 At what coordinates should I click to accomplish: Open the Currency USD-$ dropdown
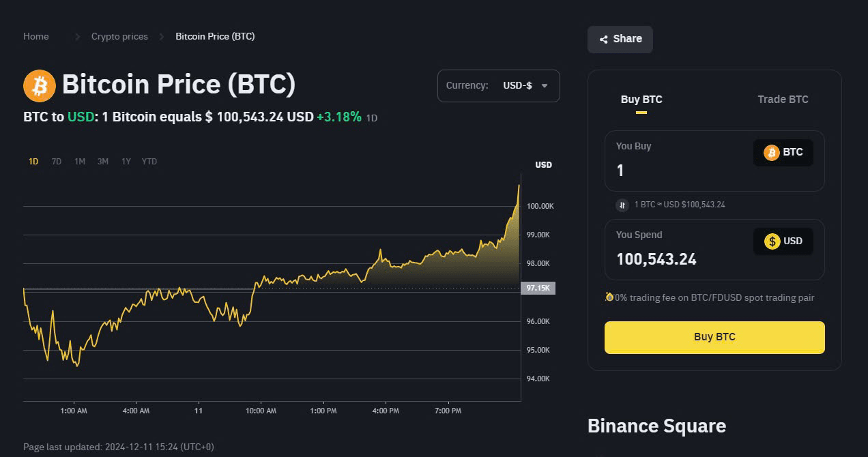click(498, 86)
